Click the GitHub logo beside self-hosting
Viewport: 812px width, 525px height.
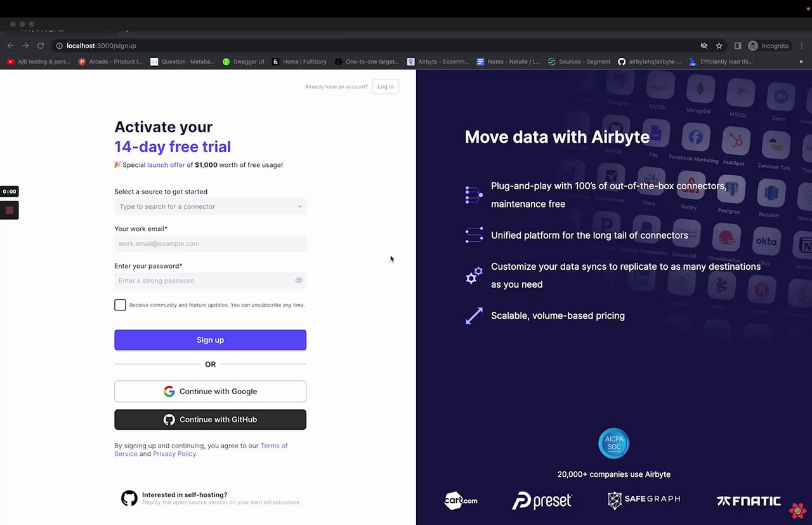click(x=129, y=498)
